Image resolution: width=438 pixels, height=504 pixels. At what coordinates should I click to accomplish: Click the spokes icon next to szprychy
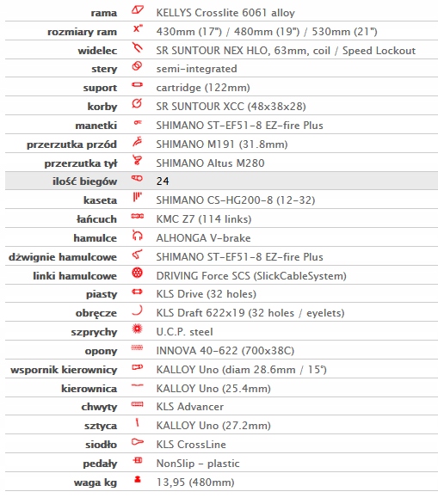(x=138, y=329)
